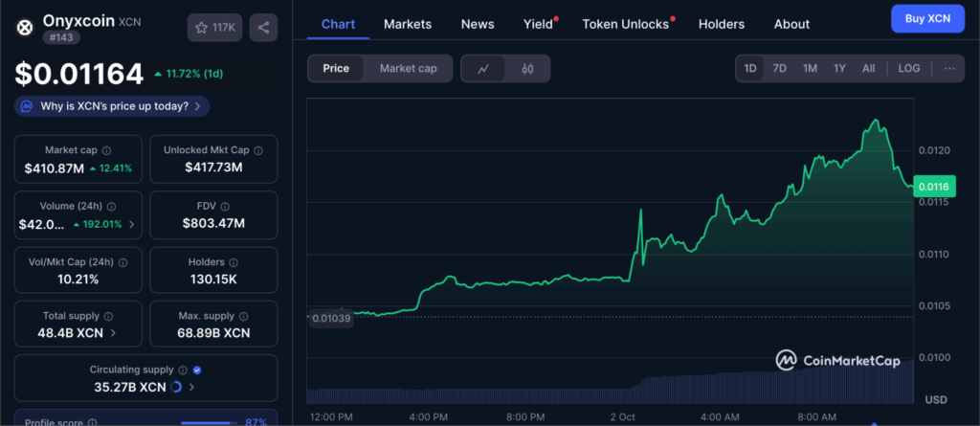Open the three-dot chart options menu

click(948, 69)
